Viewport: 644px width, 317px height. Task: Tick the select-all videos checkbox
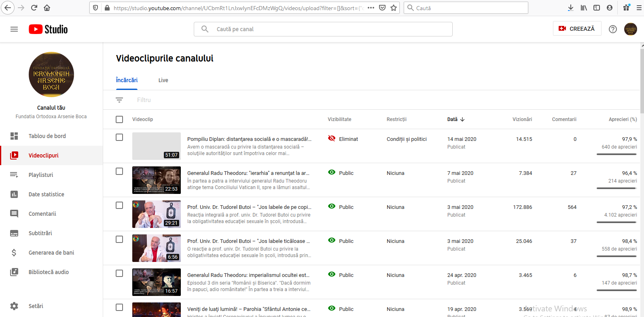[119, 119]
